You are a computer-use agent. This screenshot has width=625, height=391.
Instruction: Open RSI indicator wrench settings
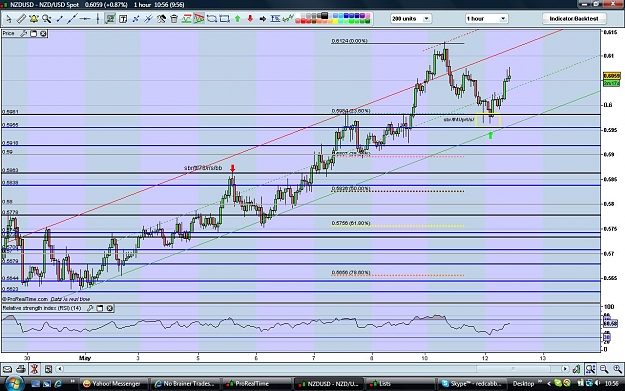coord(90,308)
